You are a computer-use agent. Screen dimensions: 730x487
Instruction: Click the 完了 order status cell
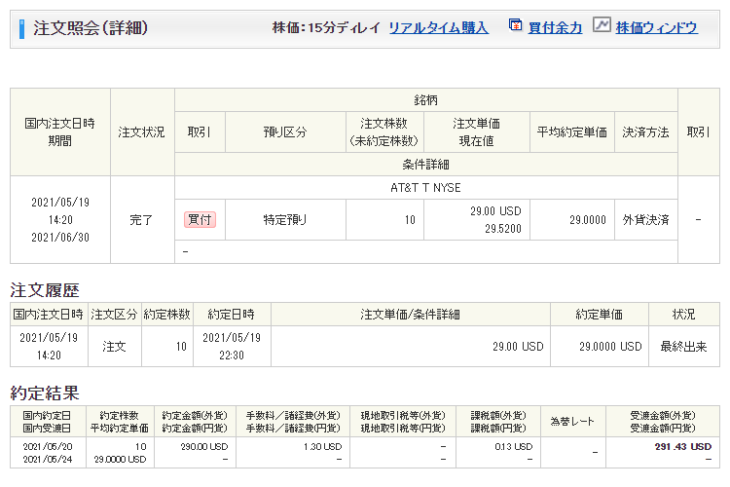click(x=142, y=219)
